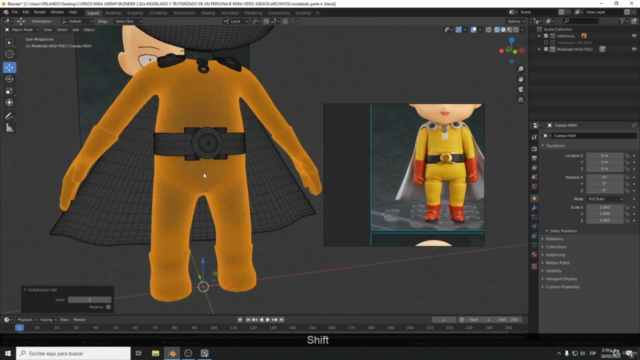Collapse the Transform panel
The image size is (640, 360).
point(555,146)
